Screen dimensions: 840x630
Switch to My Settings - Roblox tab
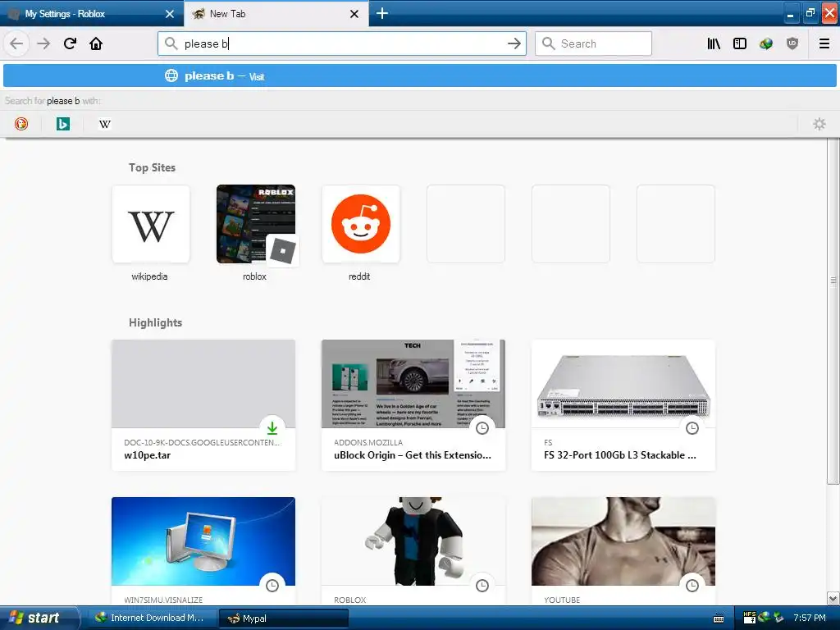click(x=92, y=13)
